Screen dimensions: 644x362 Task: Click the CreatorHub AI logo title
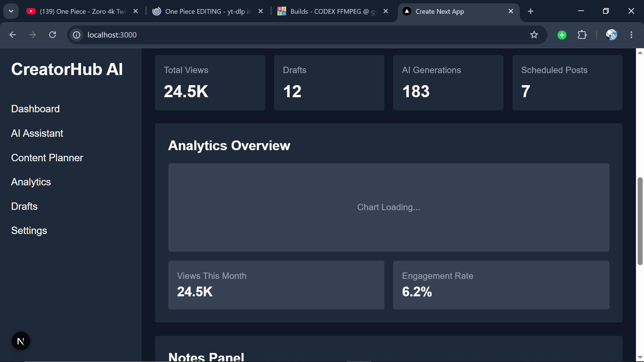tap(67, 69)
